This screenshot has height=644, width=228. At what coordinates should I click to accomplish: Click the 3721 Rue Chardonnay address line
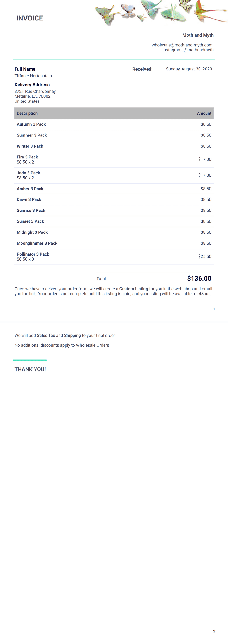(x=35, y=92)
